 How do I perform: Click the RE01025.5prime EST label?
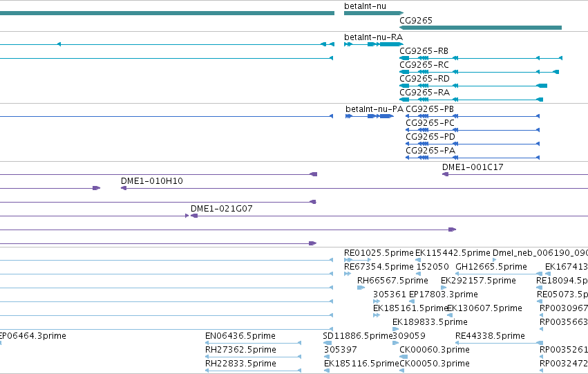coord(379,253)
